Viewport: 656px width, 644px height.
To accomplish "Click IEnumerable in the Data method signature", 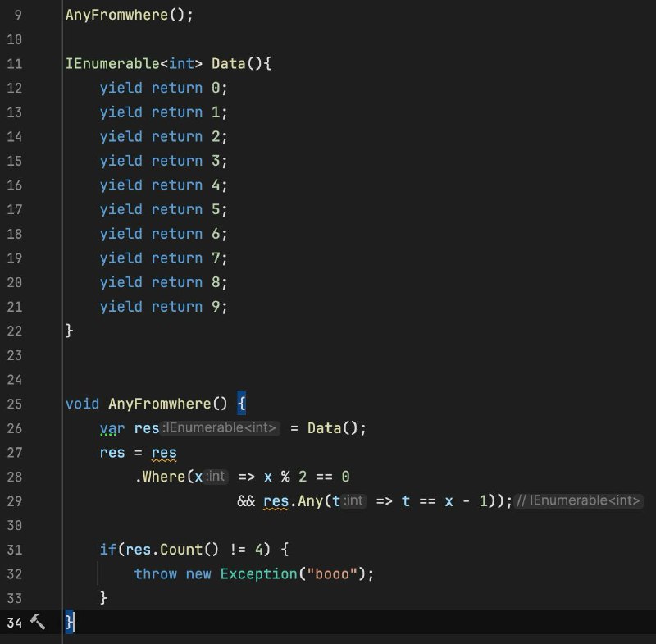I will pyautogui.click(x=112, y=64).
